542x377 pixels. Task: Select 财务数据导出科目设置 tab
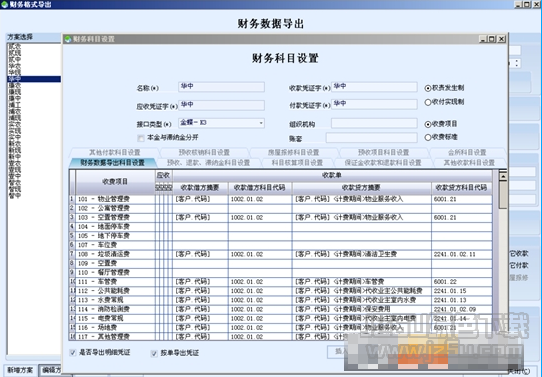click(x=113, y=163)
